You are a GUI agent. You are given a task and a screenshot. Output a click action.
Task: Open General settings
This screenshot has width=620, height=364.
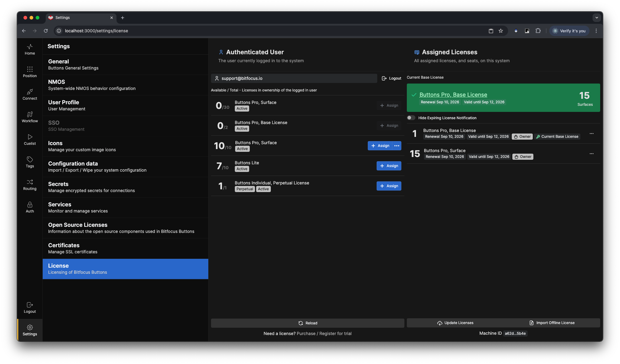[125, 65]
